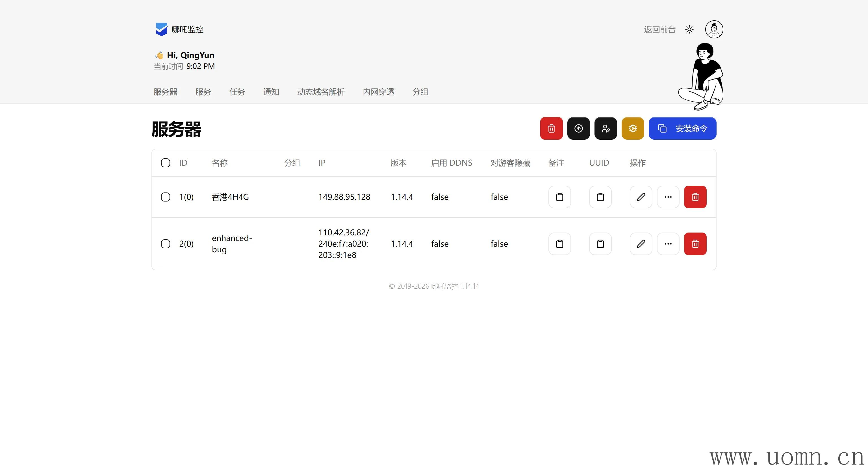Open more actions menu for 香港4H4G
The width and height of the screenshot is (868, 473).
[x=668, y=197]
